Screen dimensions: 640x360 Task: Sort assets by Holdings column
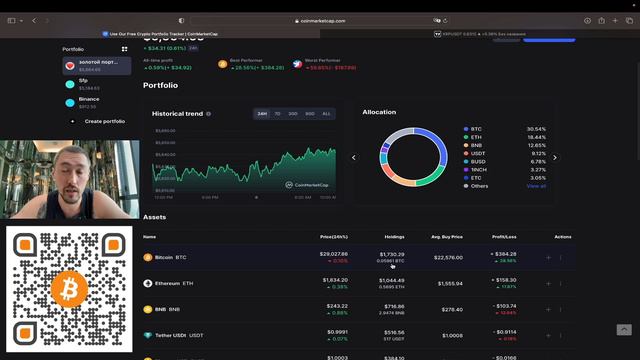click(x=394, y=237)
